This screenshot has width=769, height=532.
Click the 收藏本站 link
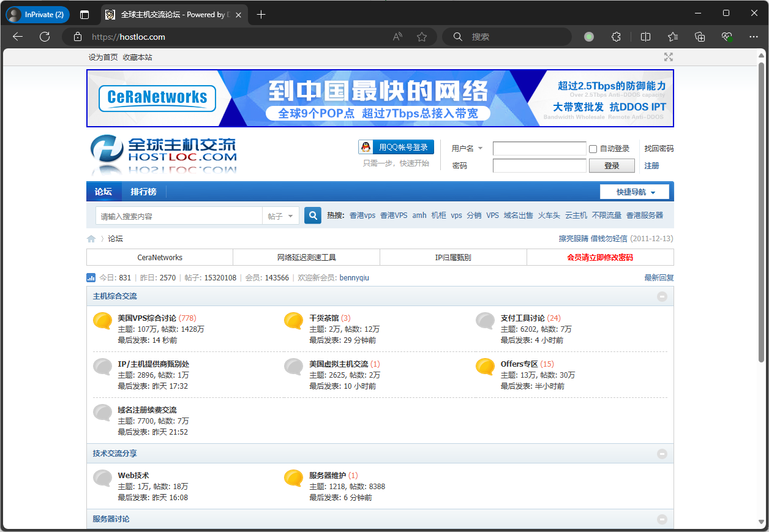point(137,57)
